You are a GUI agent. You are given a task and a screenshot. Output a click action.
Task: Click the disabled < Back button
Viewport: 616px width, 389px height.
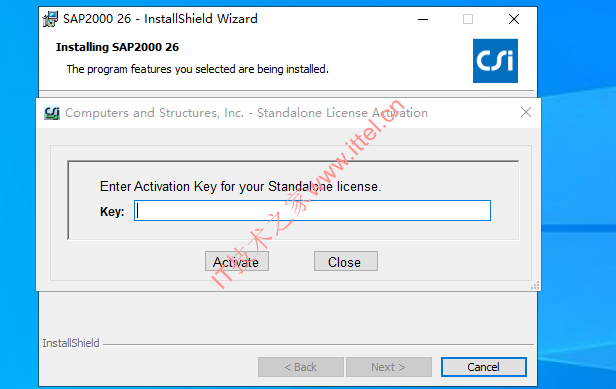(301, 367)
